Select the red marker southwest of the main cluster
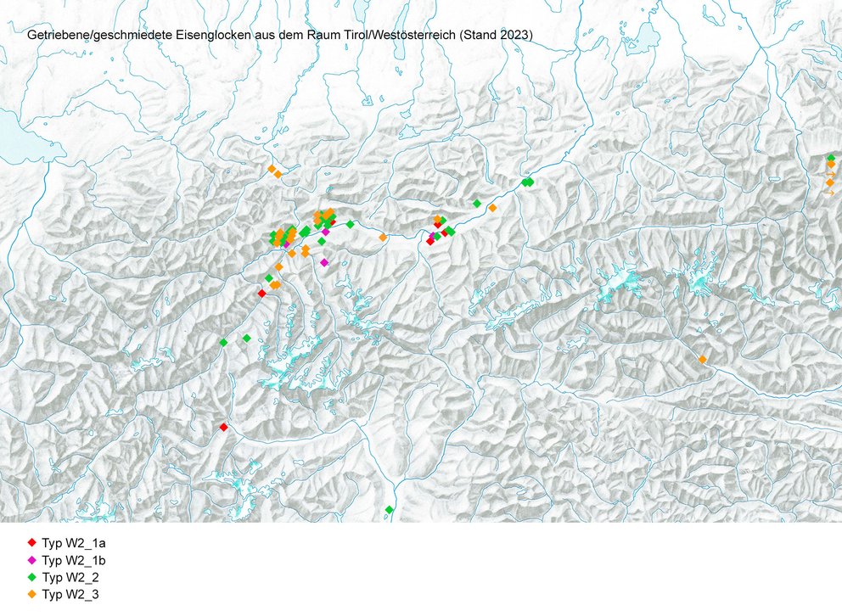Screen dimensions: 842x616 (261, 293)
